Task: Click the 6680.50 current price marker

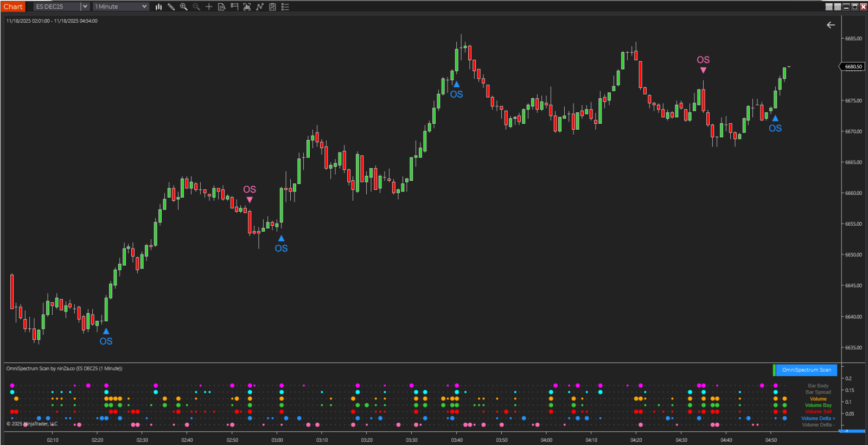Action: coord(853,67)
